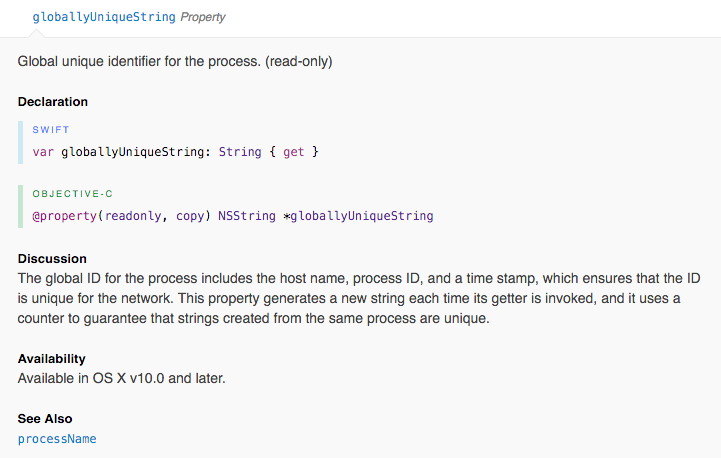721x458 pixels.
Task: Click the readonly attribute in Objective-C declaration
Action: tap(133, 216)
